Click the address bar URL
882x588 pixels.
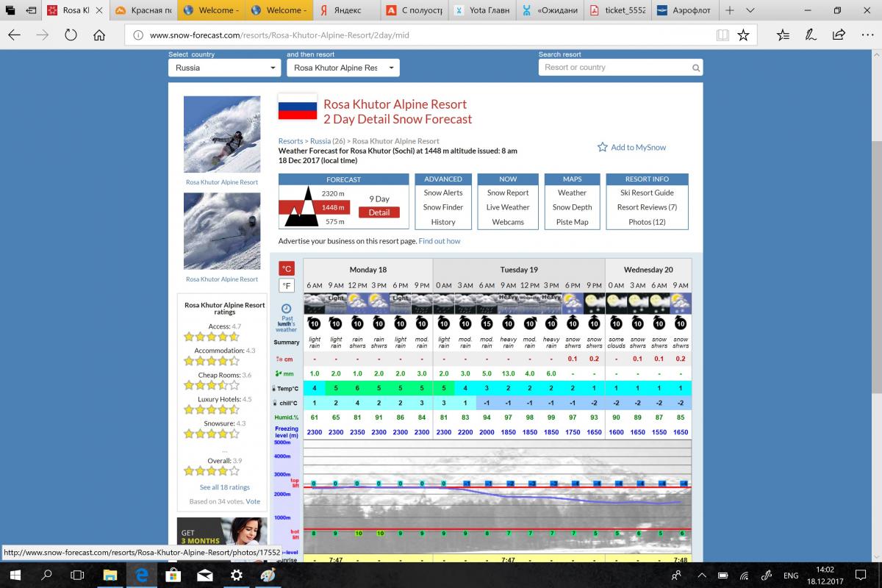(278, 35)
